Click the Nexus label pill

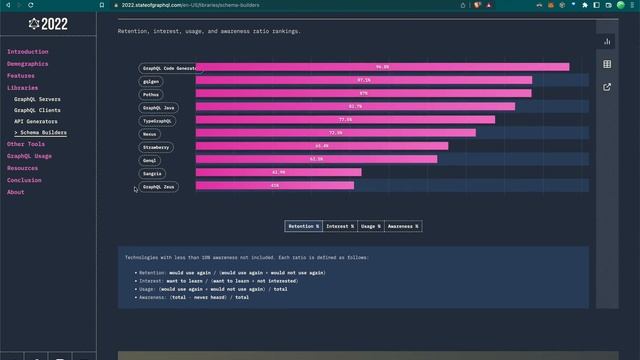pos(149,134)
